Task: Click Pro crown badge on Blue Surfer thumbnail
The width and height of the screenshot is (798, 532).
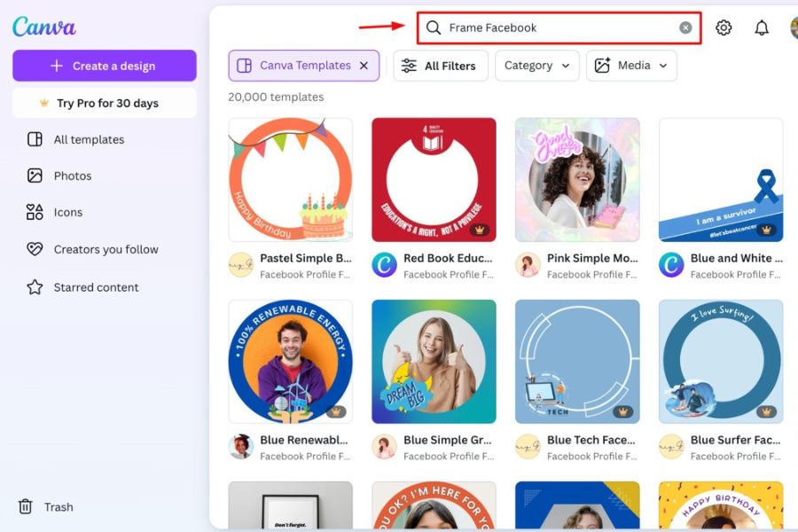Action: click(x=766, y=411)
